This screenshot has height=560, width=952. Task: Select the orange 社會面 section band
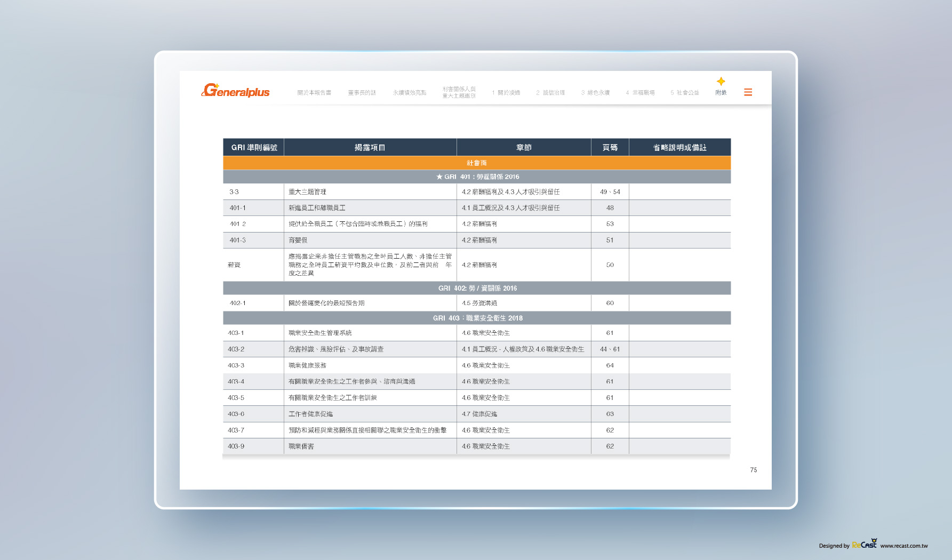click(477, 163)
